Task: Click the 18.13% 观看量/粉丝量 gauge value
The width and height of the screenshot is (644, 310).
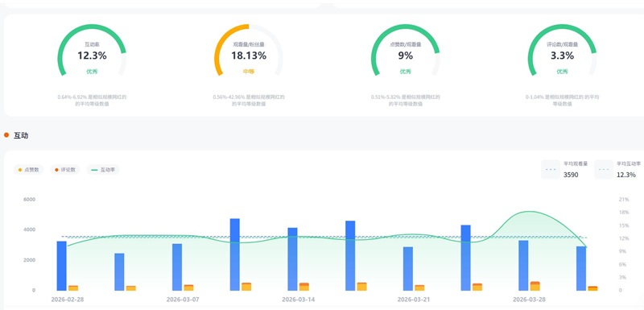Action: [249, 56]
